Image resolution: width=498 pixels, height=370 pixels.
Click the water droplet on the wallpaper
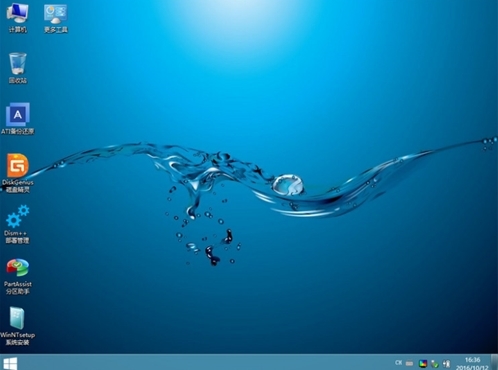(288, 184)
